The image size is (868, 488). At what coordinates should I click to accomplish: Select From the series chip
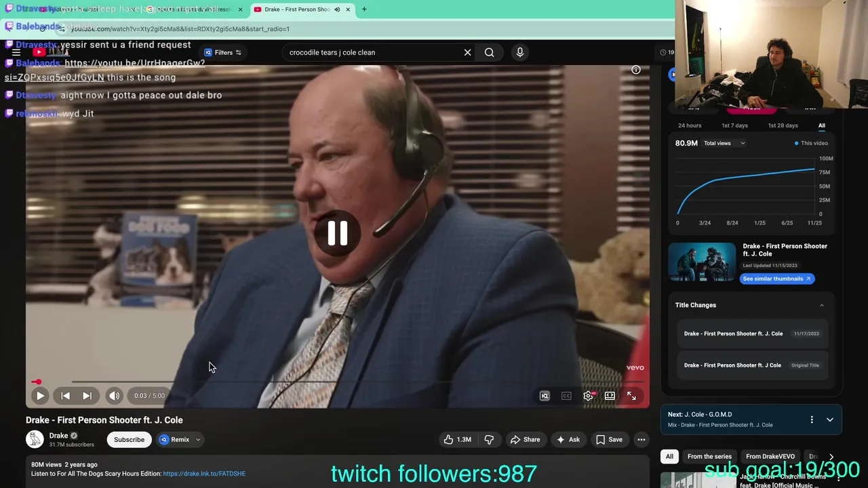(709, 457)
